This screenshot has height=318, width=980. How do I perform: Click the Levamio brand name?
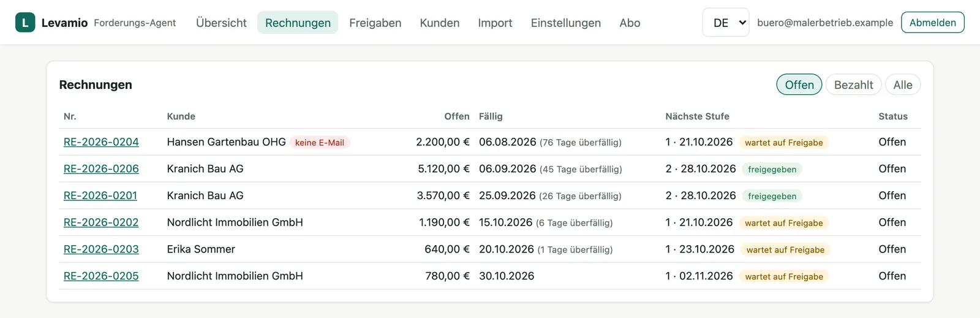(64, 23)
